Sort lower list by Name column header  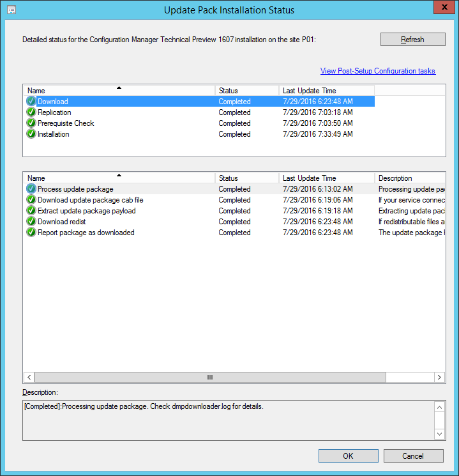click(x=119, y=178)
